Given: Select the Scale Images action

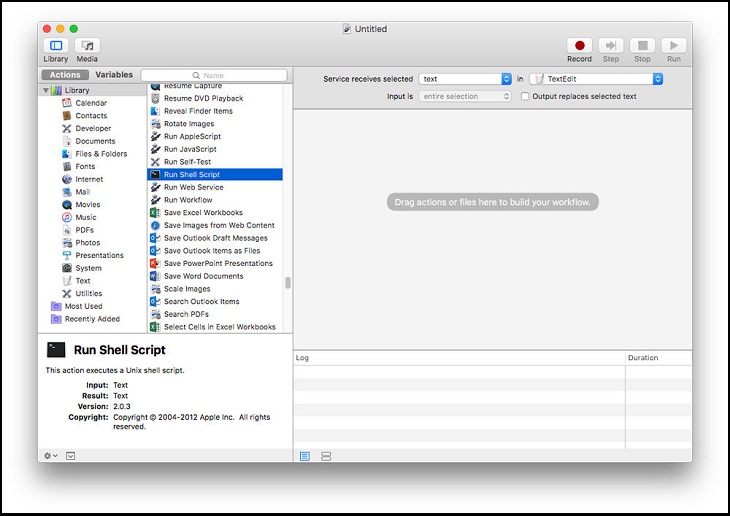Looking at the screenshot, I should [x=215, y=289].
